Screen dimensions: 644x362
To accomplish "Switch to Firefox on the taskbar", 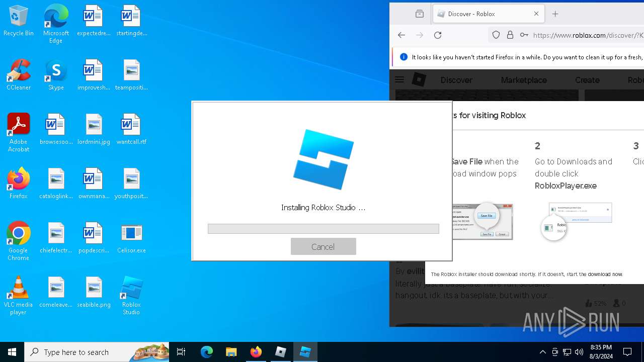I will click(x=256, y=352).
